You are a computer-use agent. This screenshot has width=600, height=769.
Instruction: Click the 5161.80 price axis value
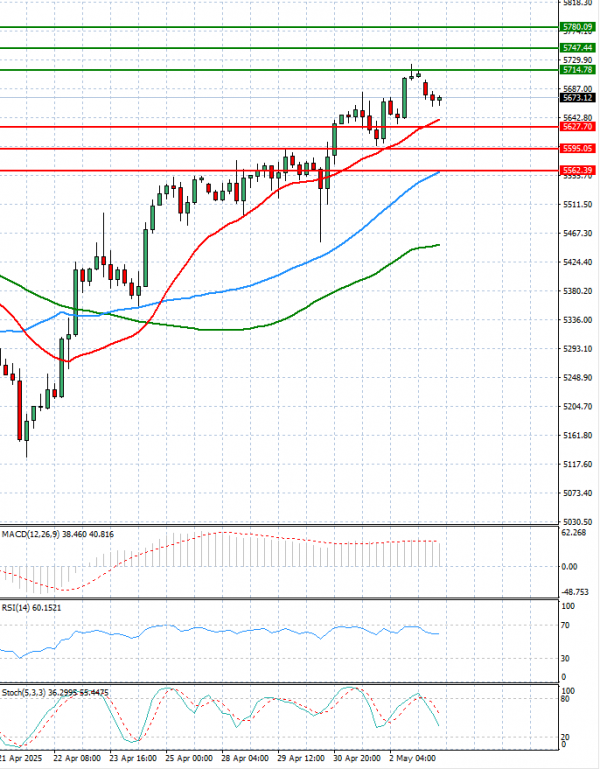click(577, 436)
